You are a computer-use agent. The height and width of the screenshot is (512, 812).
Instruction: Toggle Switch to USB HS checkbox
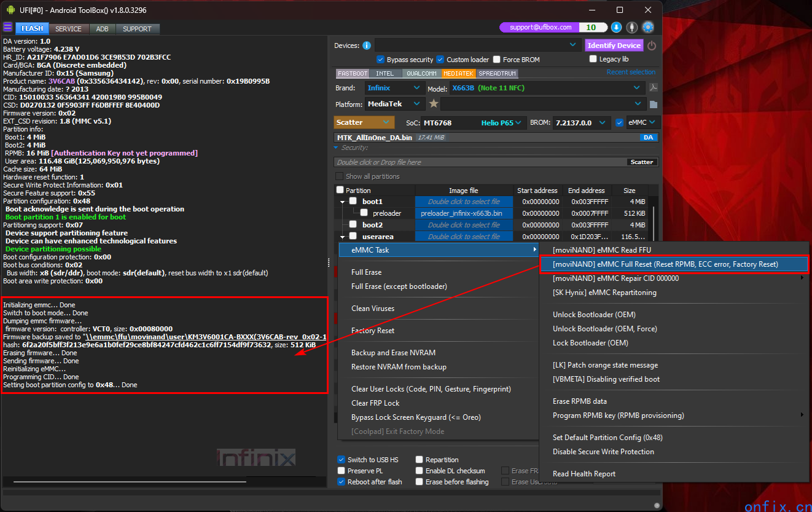(x=342, y=460)
